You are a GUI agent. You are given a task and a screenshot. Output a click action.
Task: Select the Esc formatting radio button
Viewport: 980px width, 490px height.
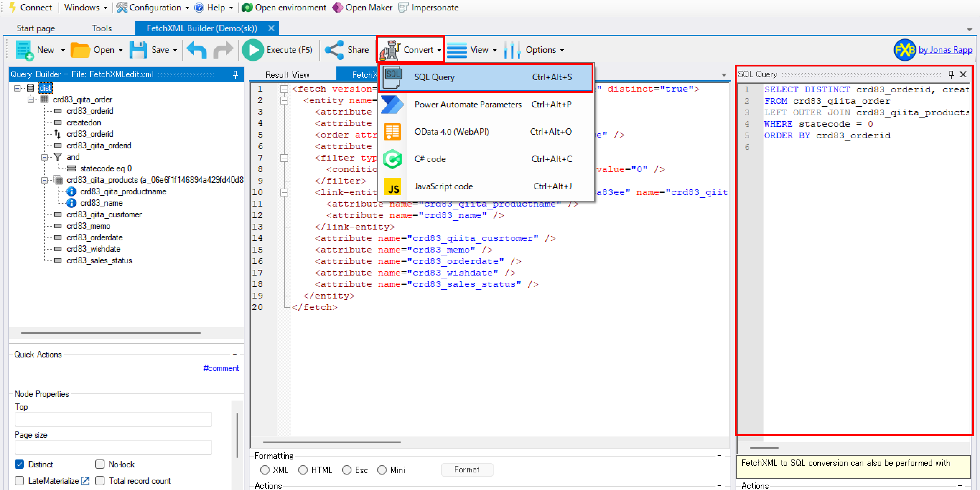(x=346, y=470)
